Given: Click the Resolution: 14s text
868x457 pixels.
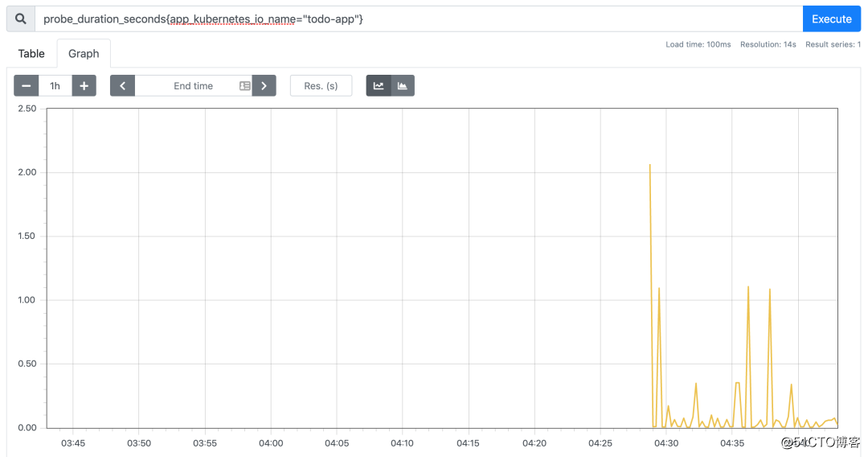Looking at the screenshot, I should pyautogui.click(x=768, y=44).
